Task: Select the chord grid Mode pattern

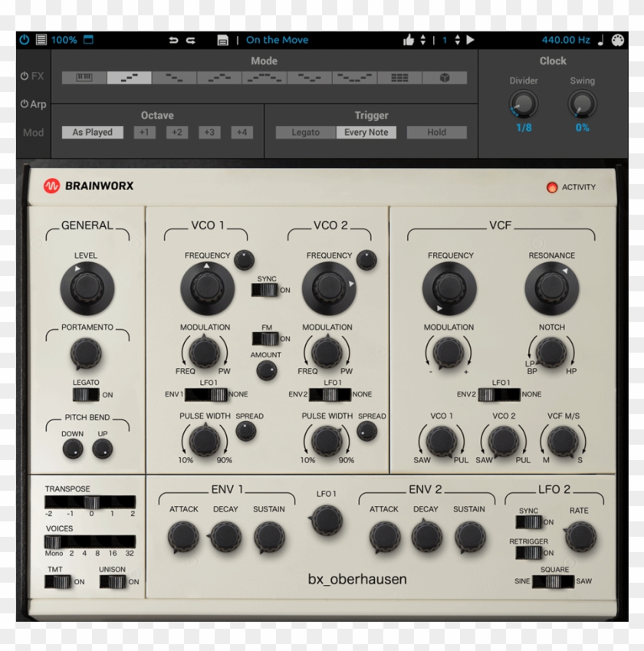Action: (x=399, y=77)
